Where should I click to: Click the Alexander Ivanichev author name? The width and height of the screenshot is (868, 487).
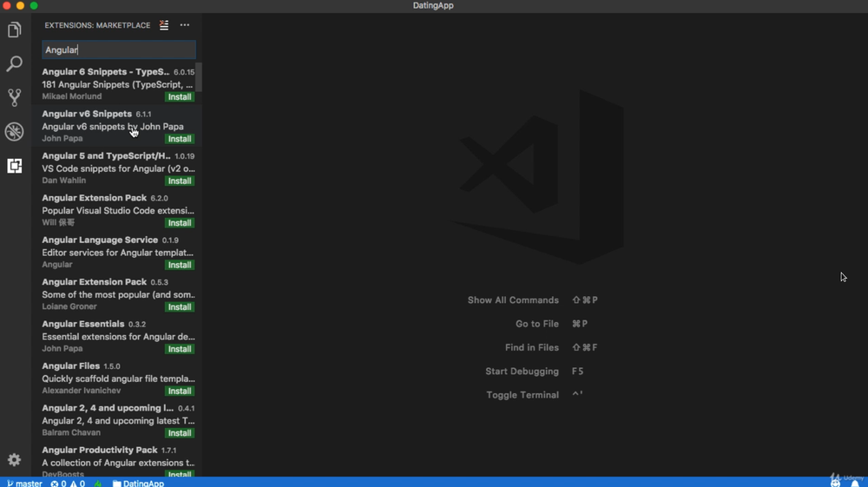click(x=82, y=391)
